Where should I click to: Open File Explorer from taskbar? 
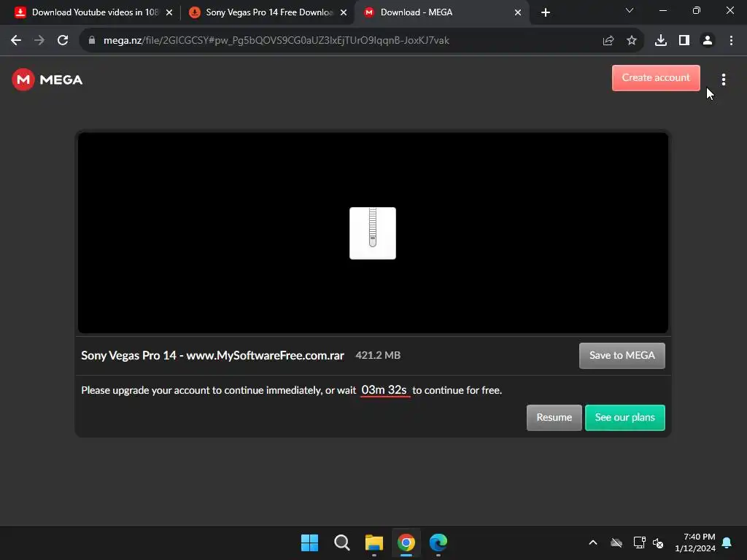[374, 542]
